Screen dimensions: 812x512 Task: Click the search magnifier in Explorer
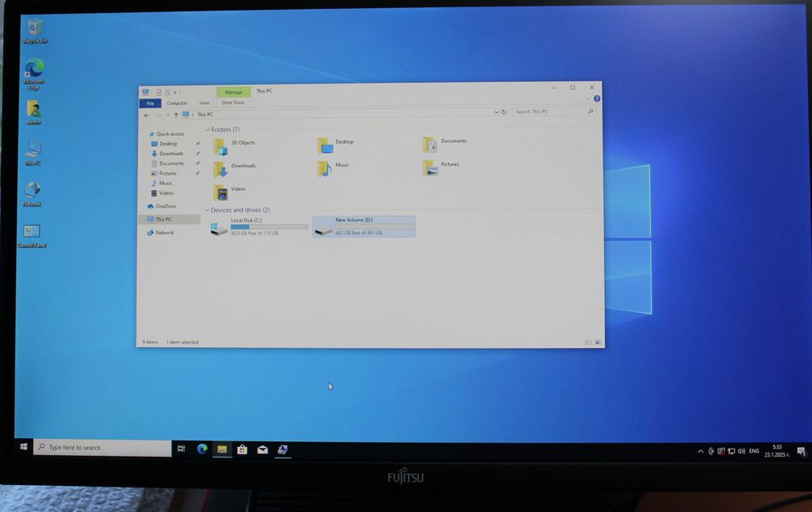(590, 111)
